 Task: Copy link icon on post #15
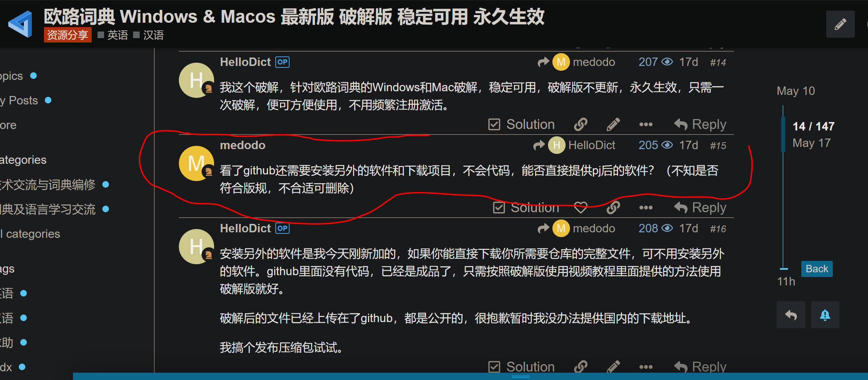[613, 208]
